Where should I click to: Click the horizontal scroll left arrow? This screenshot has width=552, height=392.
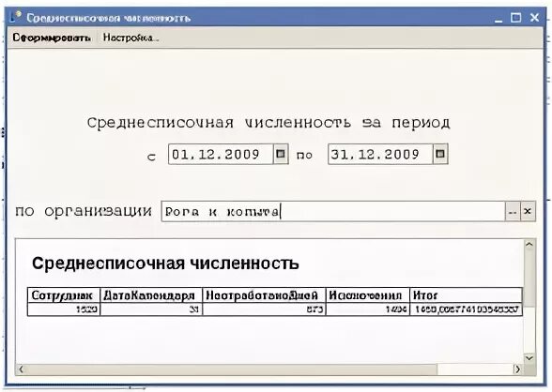[x=21, y=369]
